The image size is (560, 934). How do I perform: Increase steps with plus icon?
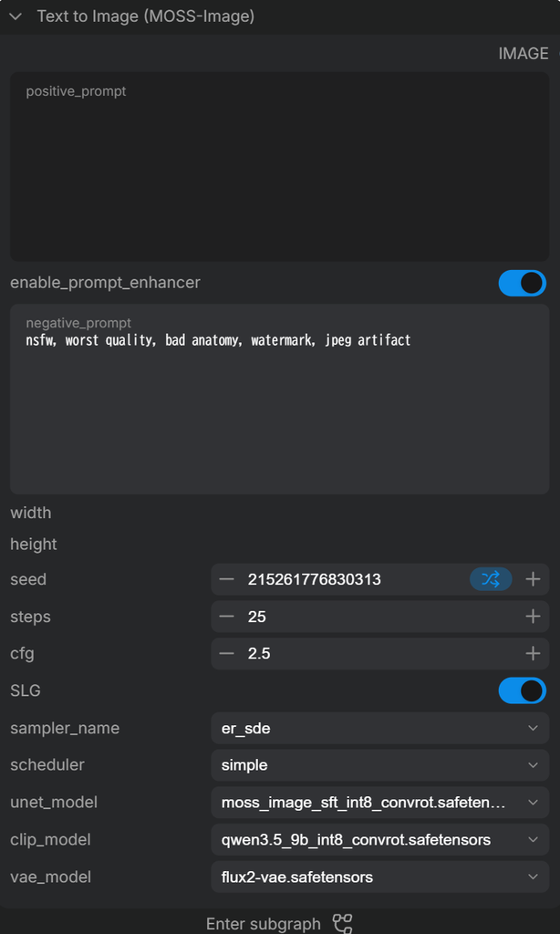(533, 617)
